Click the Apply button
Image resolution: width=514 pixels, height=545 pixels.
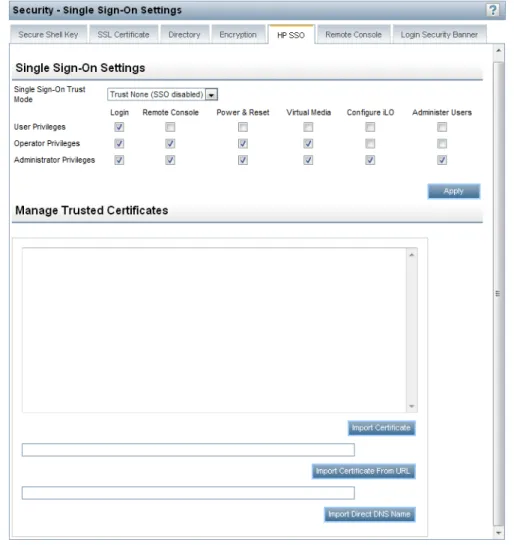click(454, 191)
